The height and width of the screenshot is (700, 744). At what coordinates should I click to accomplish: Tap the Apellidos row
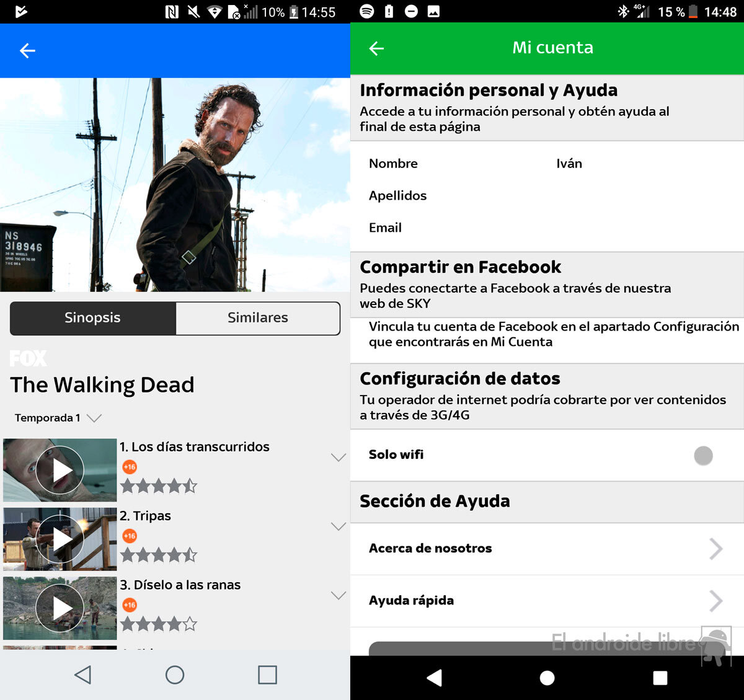coord(547,196)
